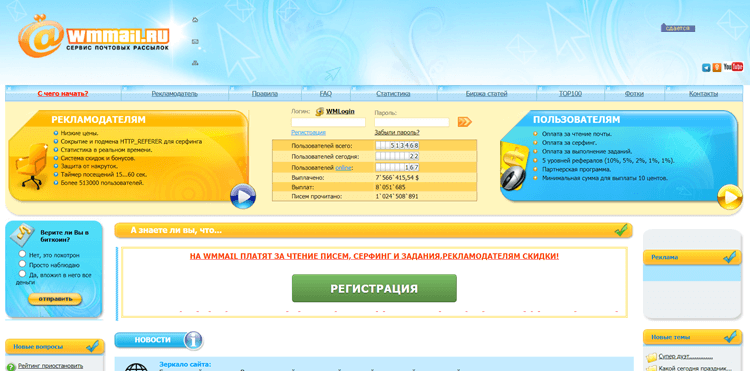The height and width of the screenshot is (371, 750).
Task: Select poll option Просто наблюдаю
Action: [22, 264]
